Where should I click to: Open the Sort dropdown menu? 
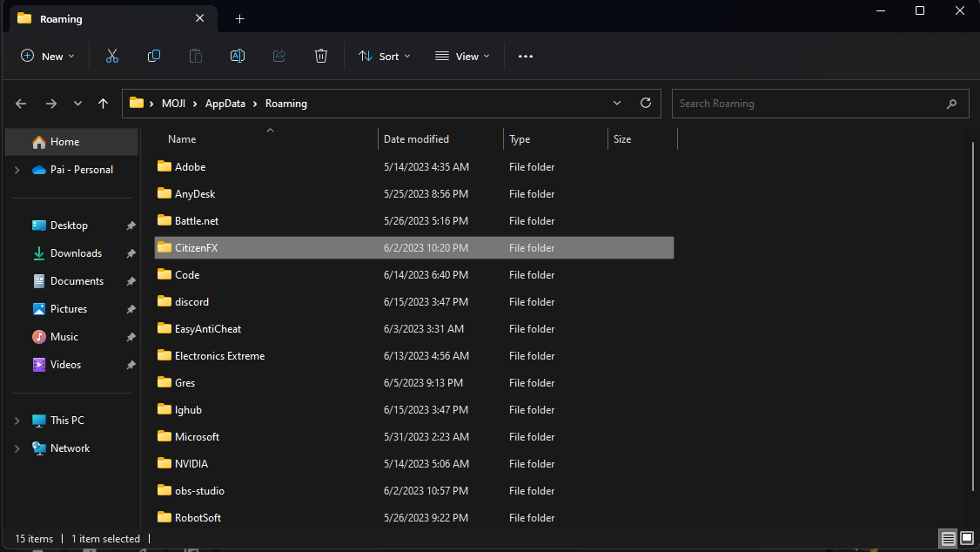(385, 56)
